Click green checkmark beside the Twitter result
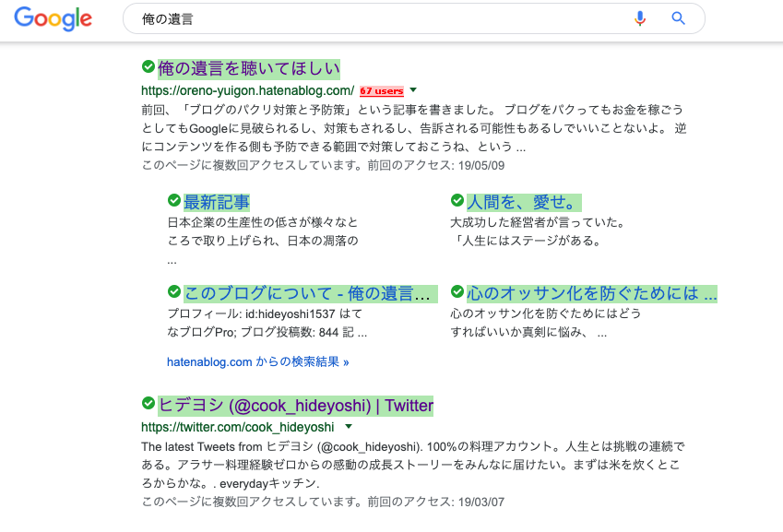 pyautogui.click(x=147, y=405)
